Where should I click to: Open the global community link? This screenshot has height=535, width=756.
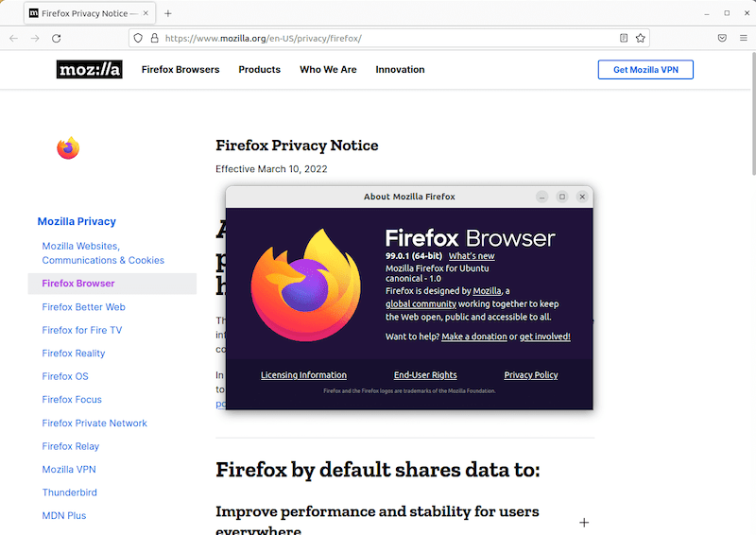pyautogui.click(x=421, y=304)
